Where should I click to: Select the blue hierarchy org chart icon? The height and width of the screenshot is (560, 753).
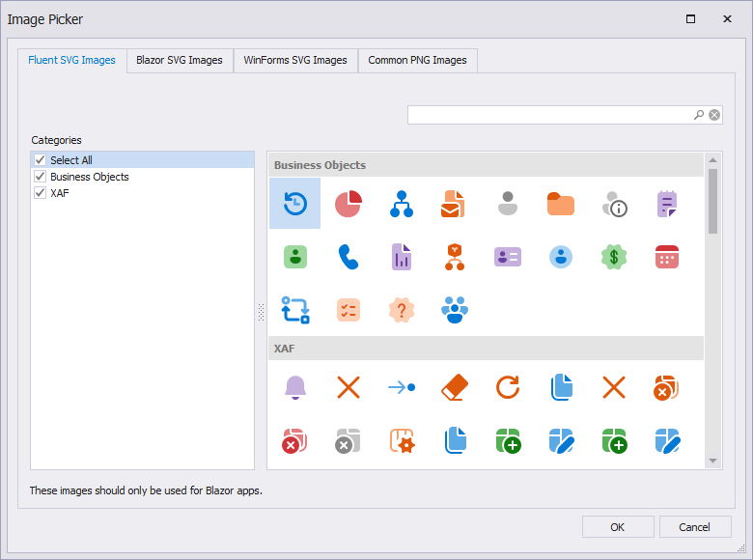401,204
